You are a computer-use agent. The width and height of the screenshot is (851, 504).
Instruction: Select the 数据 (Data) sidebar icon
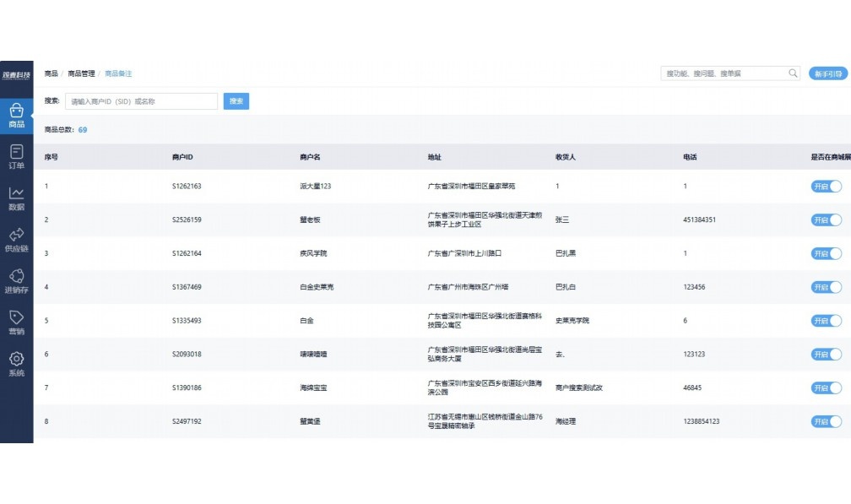coord(15,196)
